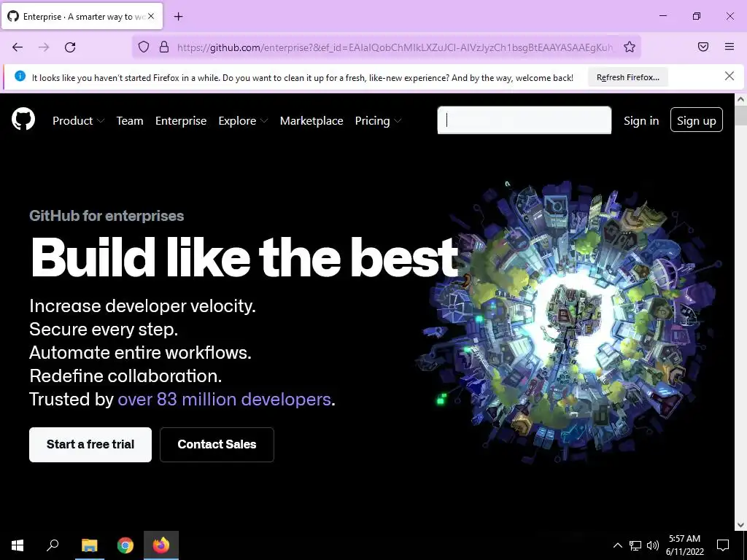Launch Google Chrome from the taskbar
Viewport: 747px width, 560px height.
(125, 545)
